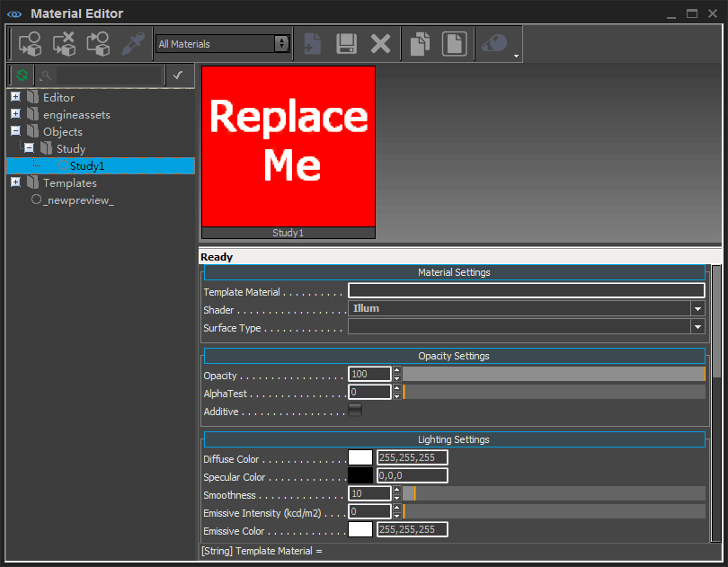This screenshot has width=728, height=567.
Task: Click the Diffuse Color white swatch
Action: pos(360,458)
